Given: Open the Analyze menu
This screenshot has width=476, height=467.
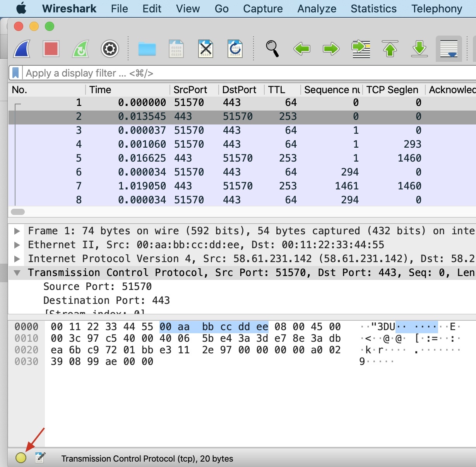Looking at the screenshot, I should click(x=317, y=9).
